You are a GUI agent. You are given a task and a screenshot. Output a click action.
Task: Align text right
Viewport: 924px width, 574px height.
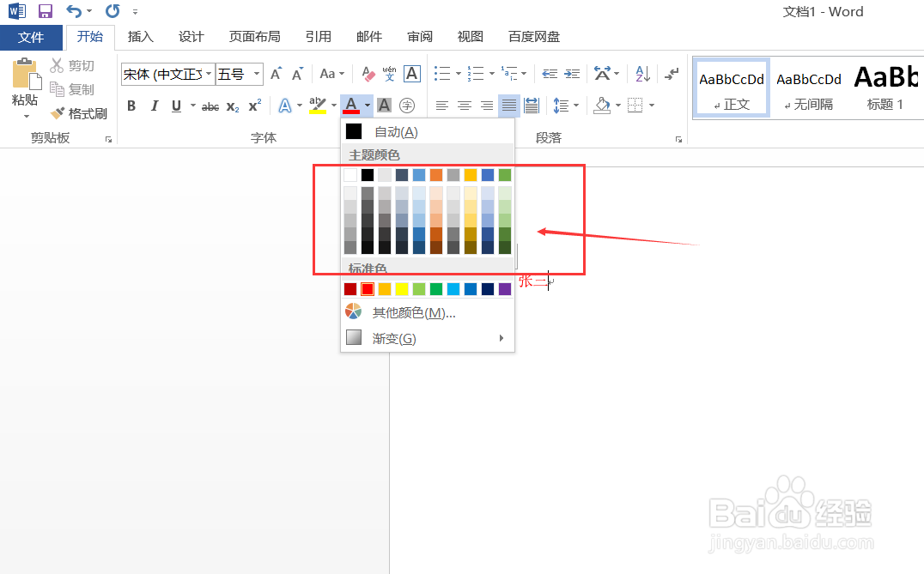click(487, 106)
